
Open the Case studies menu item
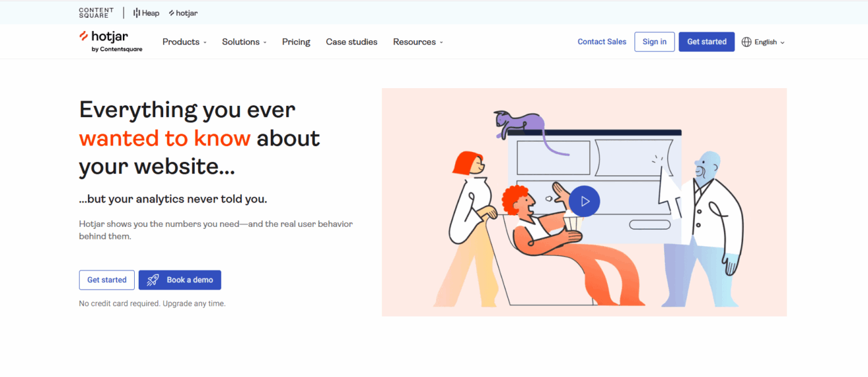pos(351,42)
